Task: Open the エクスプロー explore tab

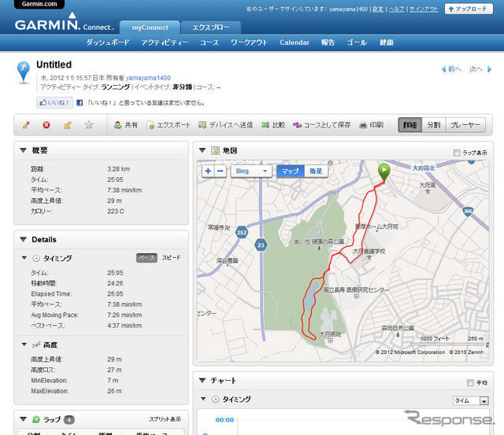Action: coord(211,28)
